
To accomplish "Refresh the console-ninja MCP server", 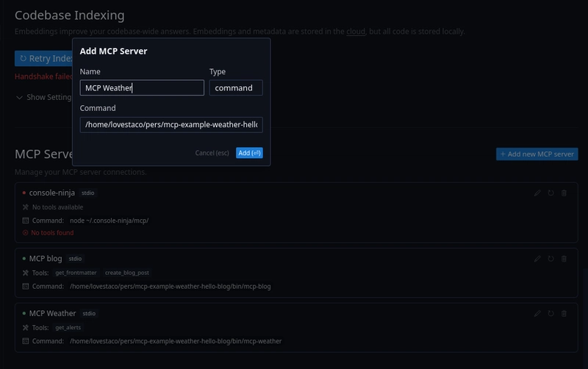I will tap(551, 193).
